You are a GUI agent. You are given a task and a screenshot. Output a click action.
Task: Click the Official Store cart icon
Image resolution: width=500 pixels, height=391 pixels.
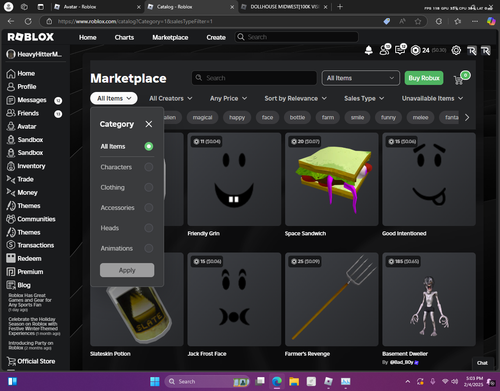(x=11, y=361)
